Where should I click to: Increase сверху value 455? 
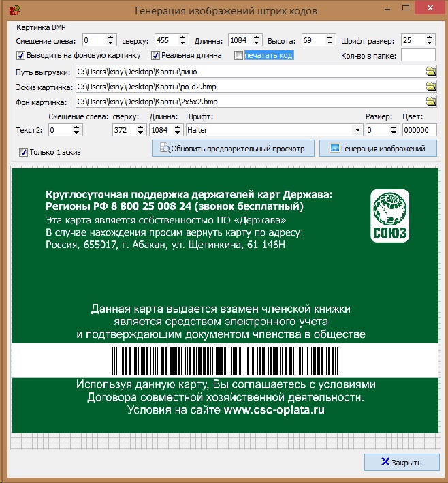pyautogui.click(x=183, y=37)
